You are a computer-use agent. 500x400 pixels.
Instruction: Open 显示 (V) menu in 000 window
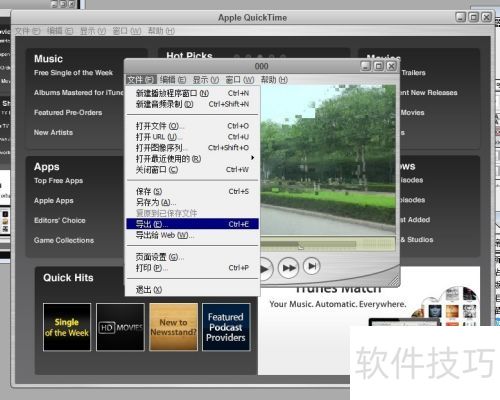pos(206,80)
